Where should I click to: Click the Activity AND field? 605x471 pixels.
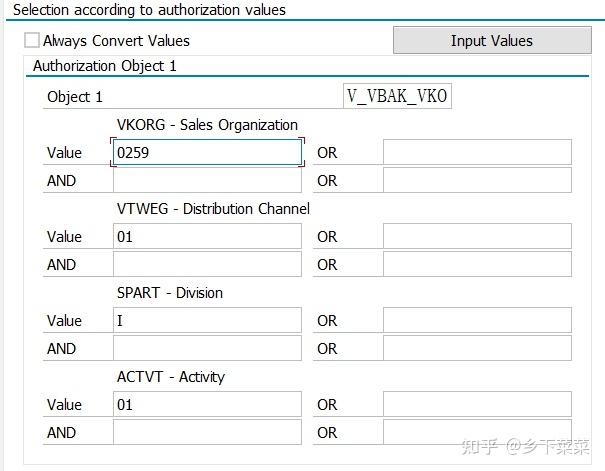point(207,433)
